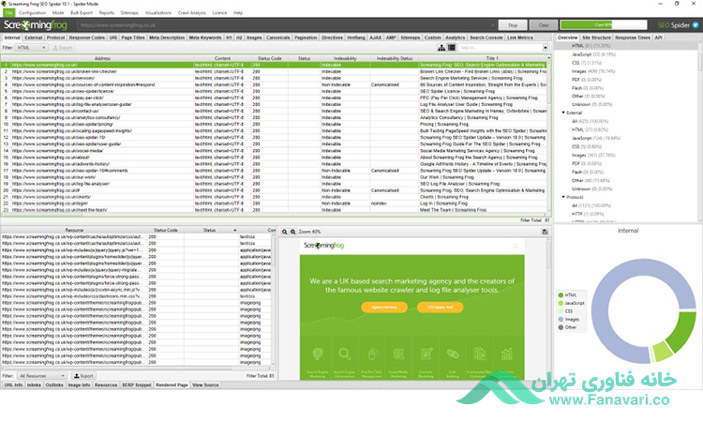Open the Twitter link icon beside SEO Spider
Image resolution: width=703 pixels, height=422 pixels.
[695, 25]
